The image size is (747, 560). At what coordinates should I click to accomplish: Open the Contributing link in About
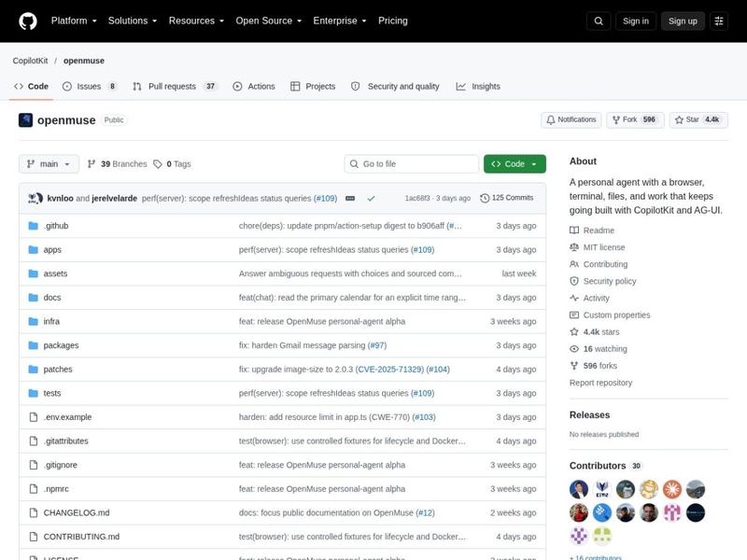point(599,264)
